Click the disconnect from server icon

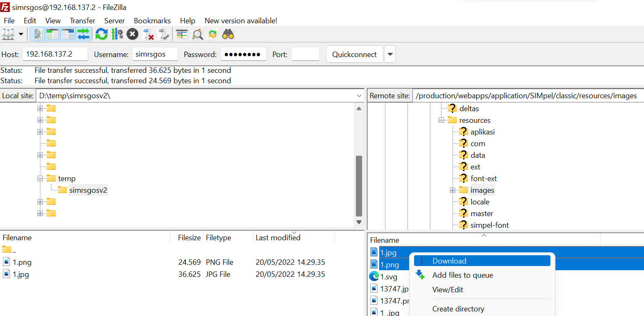[148, 34]
